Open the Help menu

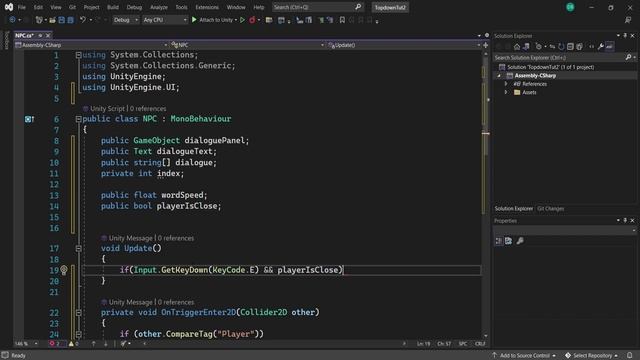click(258, 7)
